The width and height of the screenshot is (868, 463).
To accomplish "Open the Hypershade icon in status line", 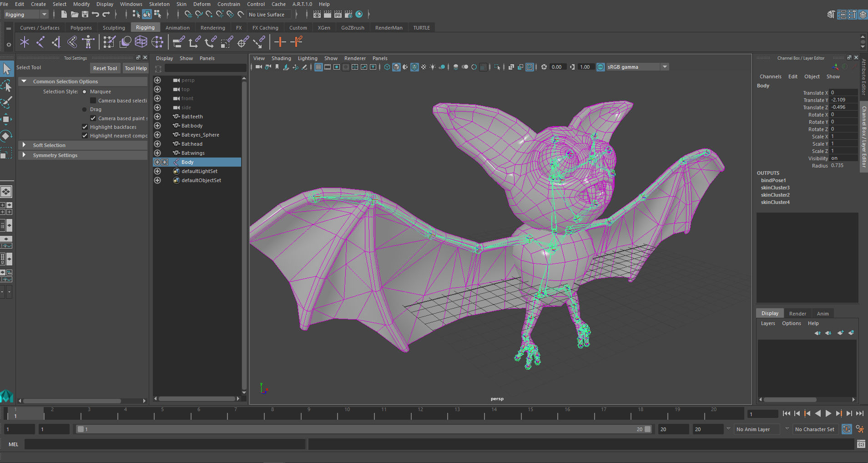I will pos(359,15).
